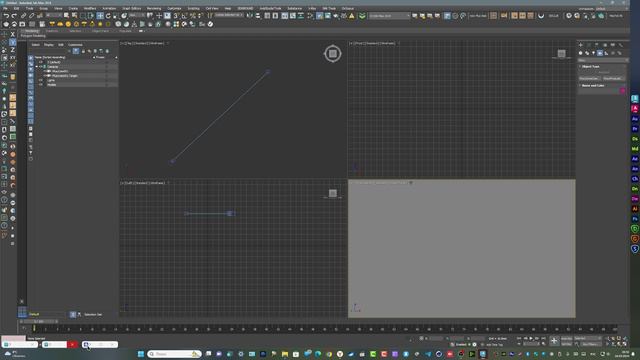Image resolution: width=640 pixels, height=360 pixels.
Task: Open the object color swatch
Action: click(x=623, y=91)
